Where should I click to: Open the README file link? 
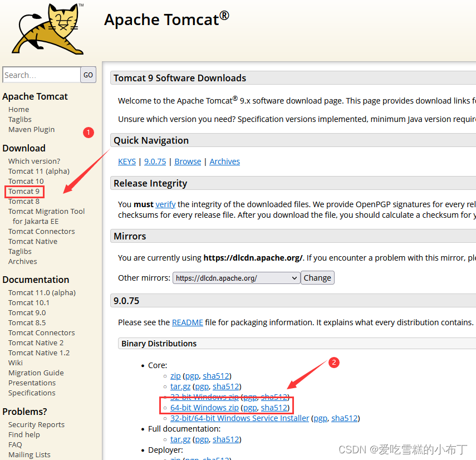(x=187, y=322)
